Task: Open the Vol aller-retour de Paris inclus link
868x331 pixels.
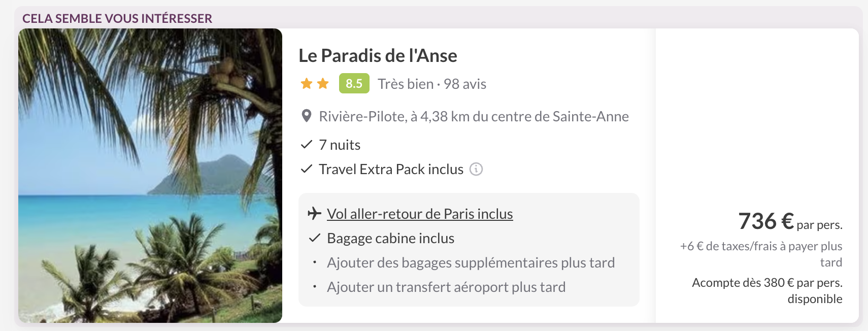Action: coord(420,214)
